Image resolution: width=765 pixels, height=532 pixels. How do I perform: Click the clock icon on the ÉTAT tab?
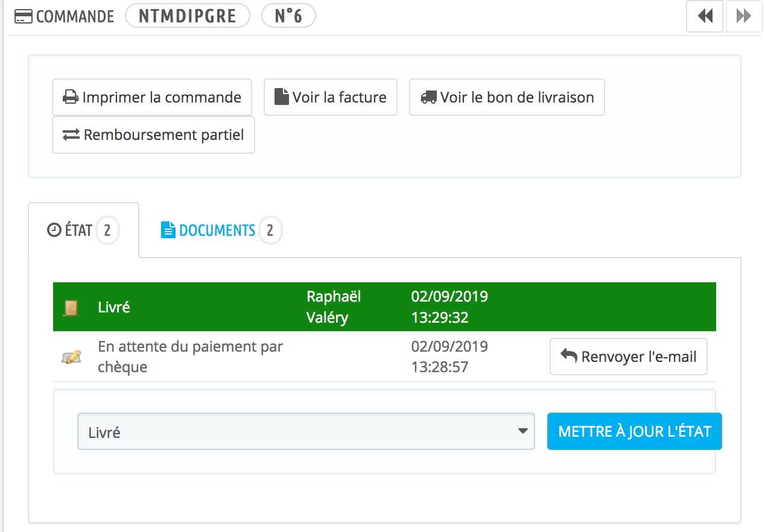point(53,229)
